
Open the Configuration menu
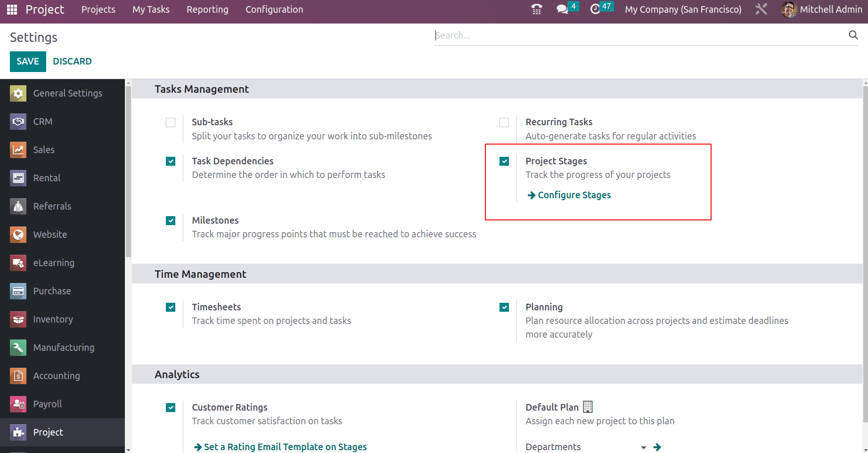pyautogui.click(x=274, y=9)
